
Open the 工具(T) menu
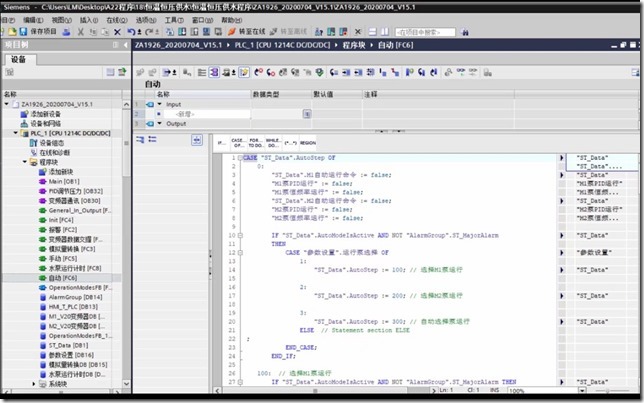[174, 20]
